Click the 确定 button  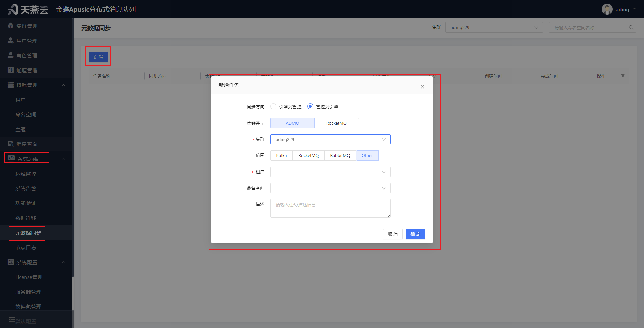pos(415,234)
